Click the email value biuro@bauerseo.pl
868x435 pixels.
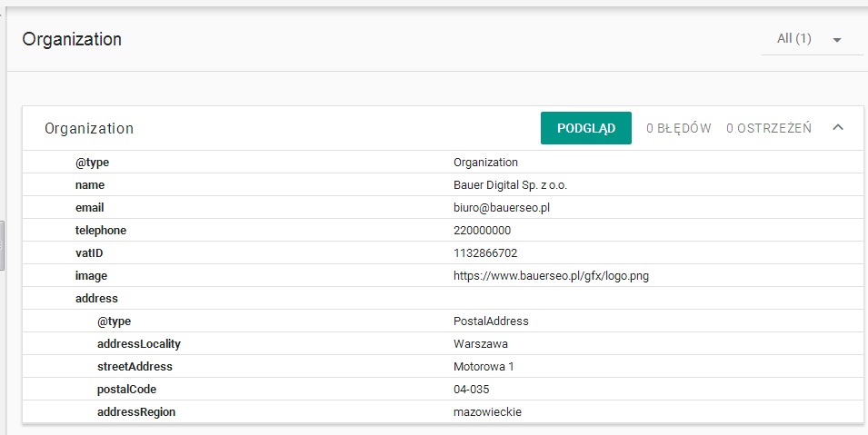502,208
